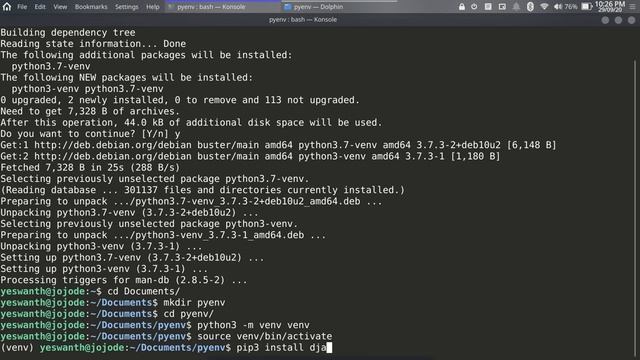Open the volume speaker icon

558,7
